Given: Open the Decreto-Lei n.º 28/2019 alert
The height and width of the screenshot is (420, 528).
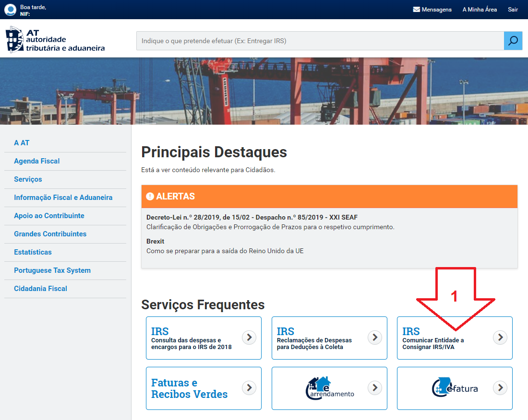Looking at the screenshot, I should pyautogui.click(x=252, y=217).
